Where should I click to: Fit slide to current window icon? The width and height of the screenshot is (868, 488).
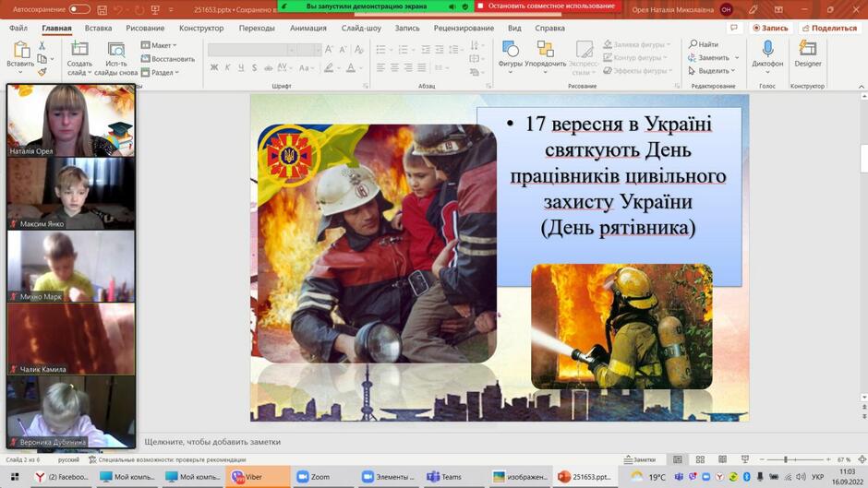pyautogui.click(x=862, y=459)
